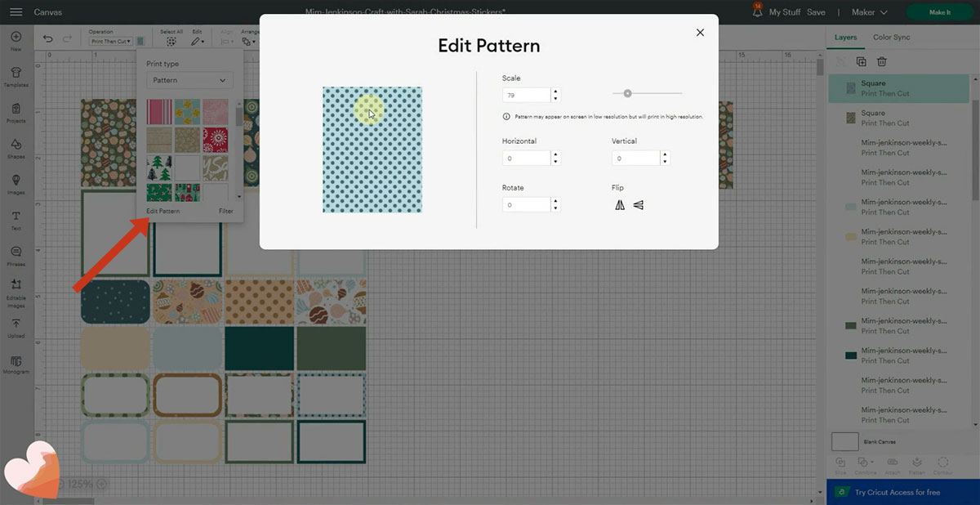Switch to the Layers tab
This screenshot has width=980, height=505.
(846, 38)
